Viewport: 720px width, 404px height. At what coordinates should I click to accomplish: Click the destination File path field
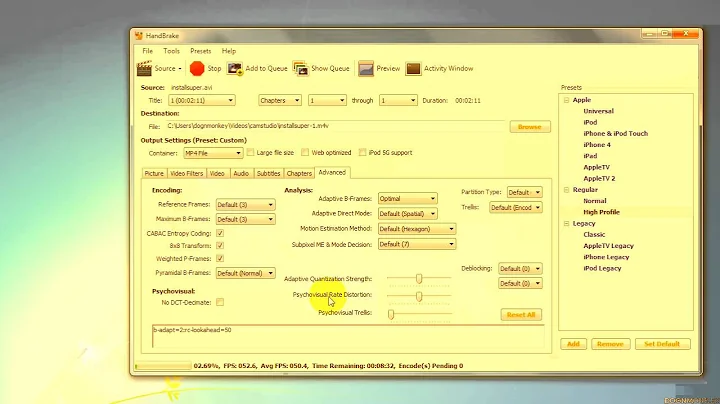[x=335, y=126]
